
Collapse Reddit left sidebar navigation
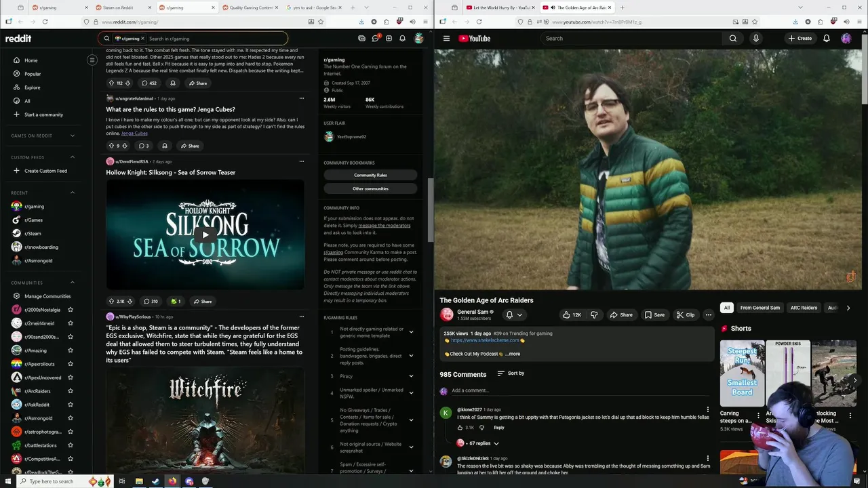[92, 60]
